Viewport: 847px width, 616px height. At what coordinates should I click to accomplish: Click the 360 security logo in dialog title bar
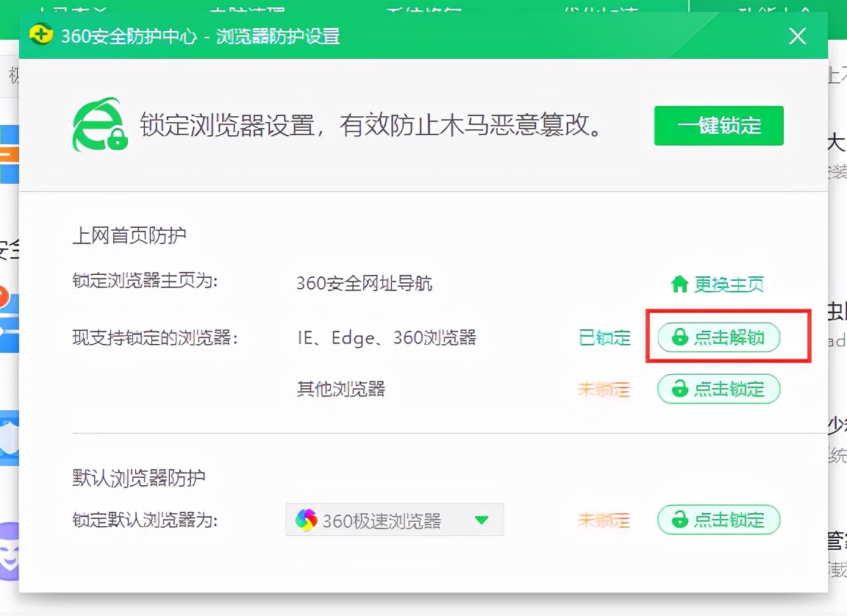(x=42, y=35)
